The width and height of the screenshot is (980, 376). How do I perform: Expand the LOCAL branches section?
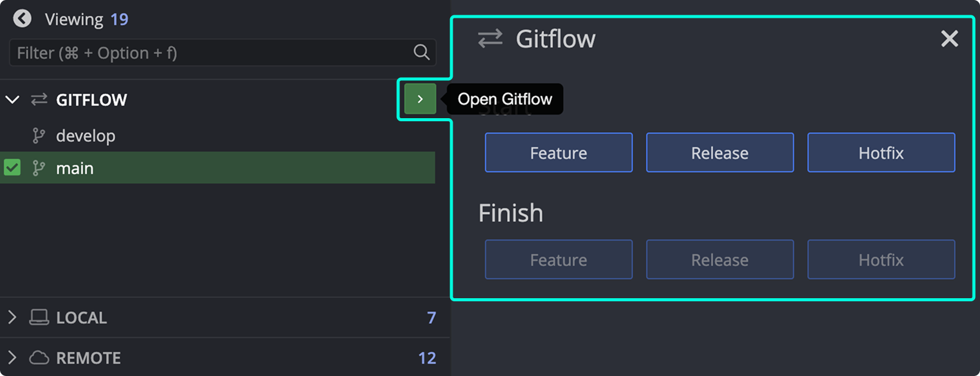pyautogui.click(x=11, y=318)
